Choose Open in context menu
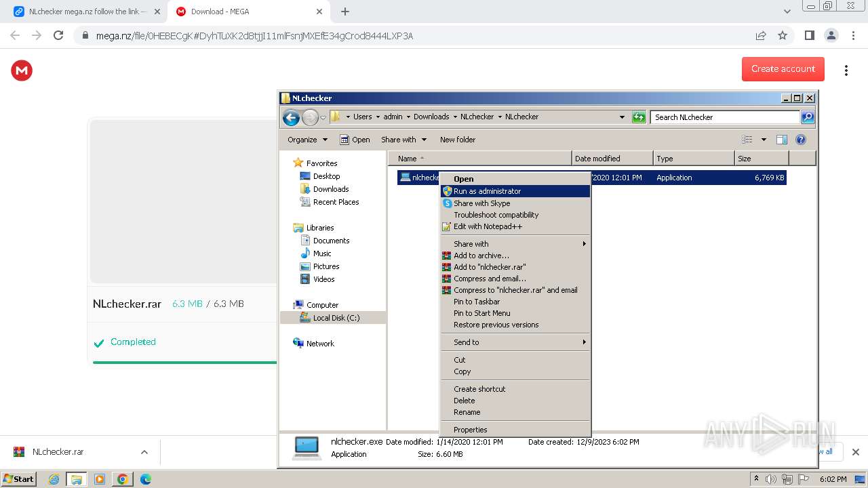The height and width of the screenshot is (488, 868). tap(515, 179)
